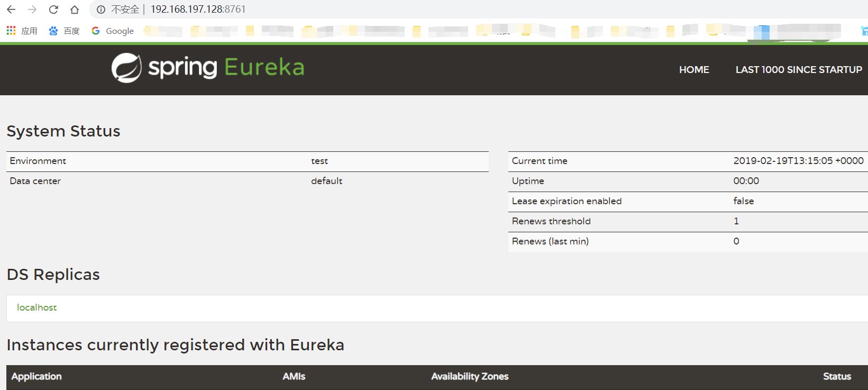This screenshot has height=390, width=868.
Task: Select the lease expiration value false
Action: click(744, 201)
